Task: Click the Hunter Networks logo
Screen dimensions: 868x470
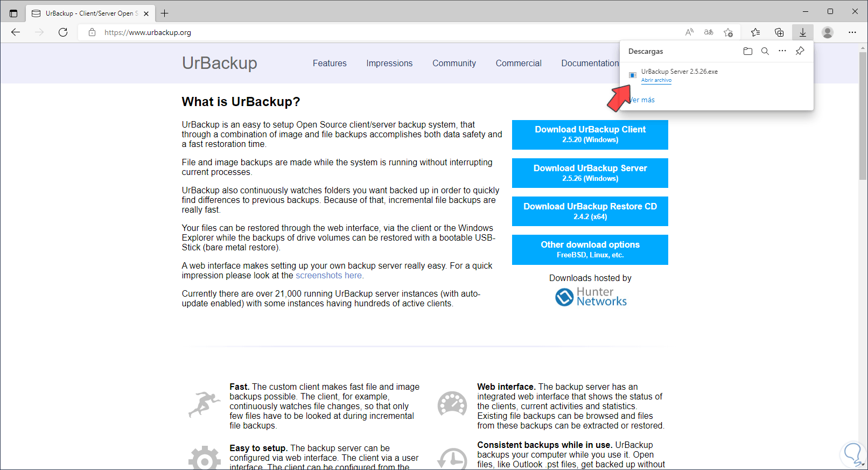Action: tap(591, 297)
